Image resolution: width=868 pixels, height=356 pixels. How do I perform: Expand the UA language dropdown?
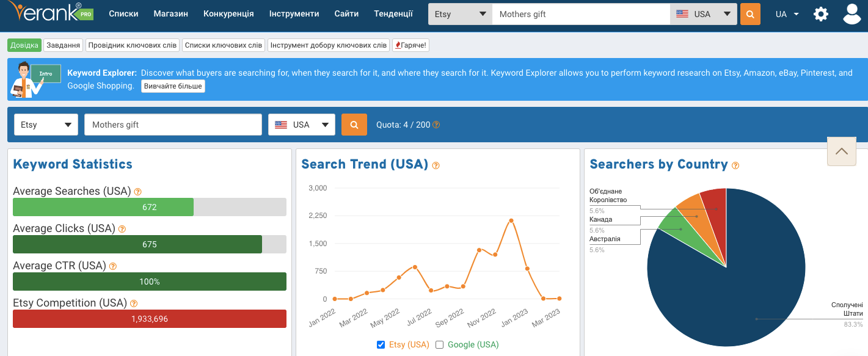[x=787, y=14]
